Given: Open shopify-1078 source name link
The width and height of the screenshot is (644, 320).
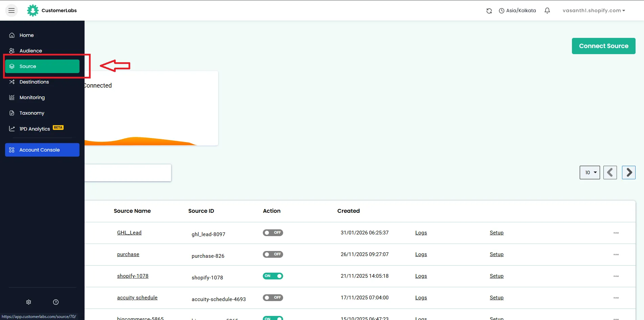Looking at the screenshot, I should [133, 276].
